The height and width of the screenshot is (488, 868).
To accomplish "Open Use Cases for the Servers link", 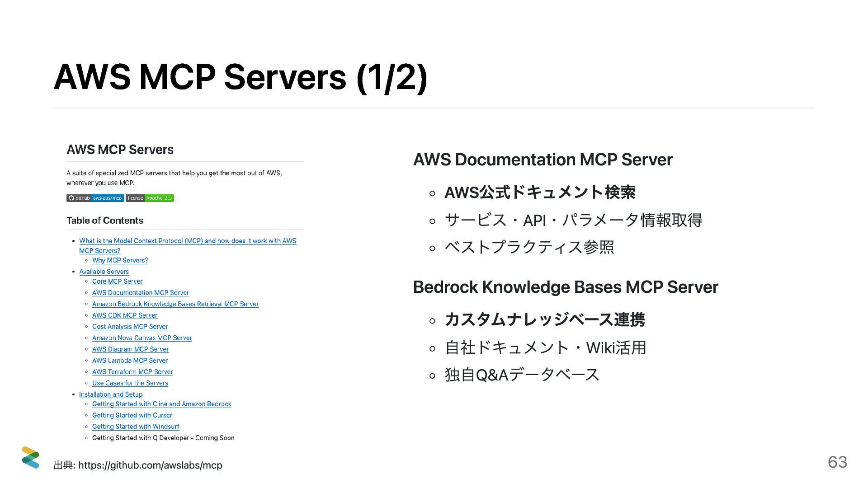I will pos(130,383).
